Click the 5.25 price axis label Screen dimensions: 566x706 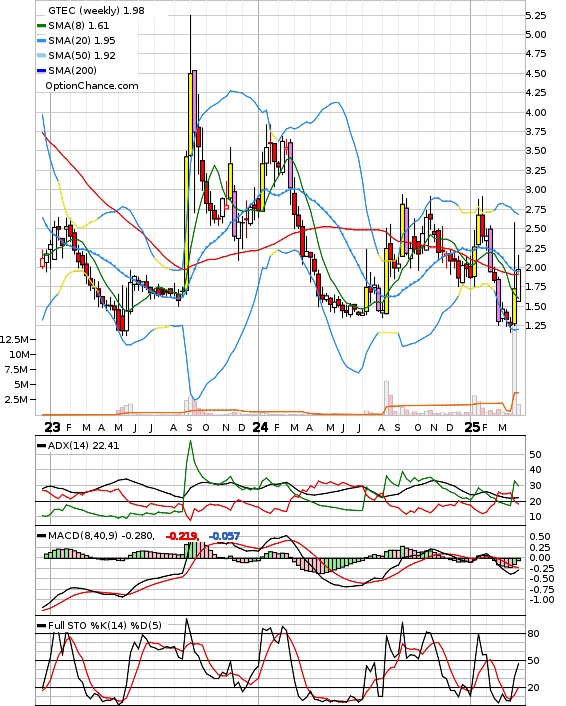(x=536, y=16)
